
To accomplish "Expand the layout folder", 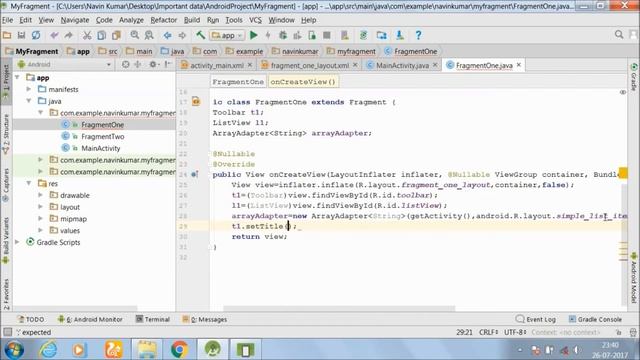I will click(40, 207).
